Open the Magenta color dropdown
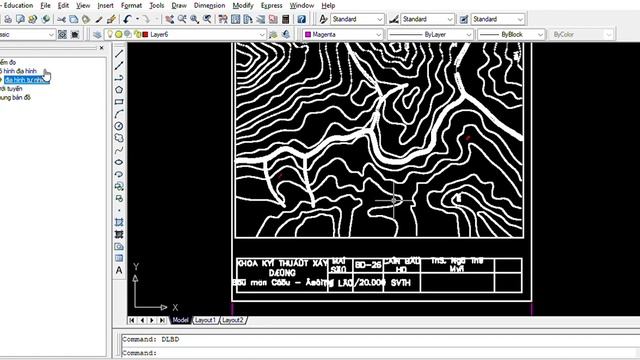Screen dimensions: 640x360 click(x=378, y=35)
